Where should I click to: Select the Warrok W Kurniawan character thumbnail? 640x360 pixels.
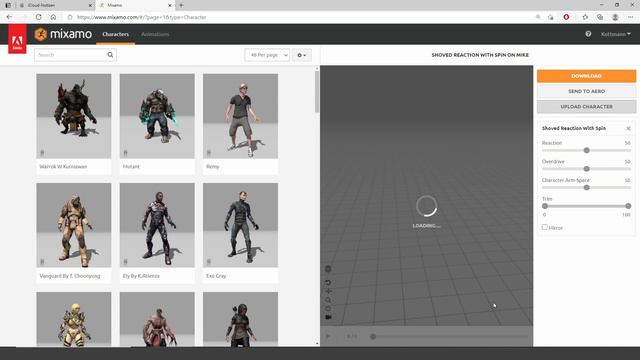pyautogui.click(x=73, y=116)
